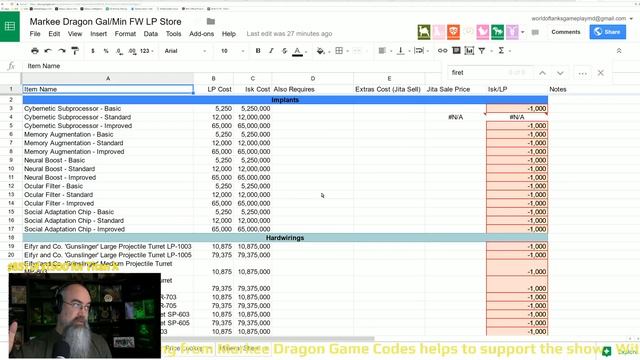The image size is (640, 360).
Task: Click the first collaborator avatar (dark green)
Action: [424, 32]
